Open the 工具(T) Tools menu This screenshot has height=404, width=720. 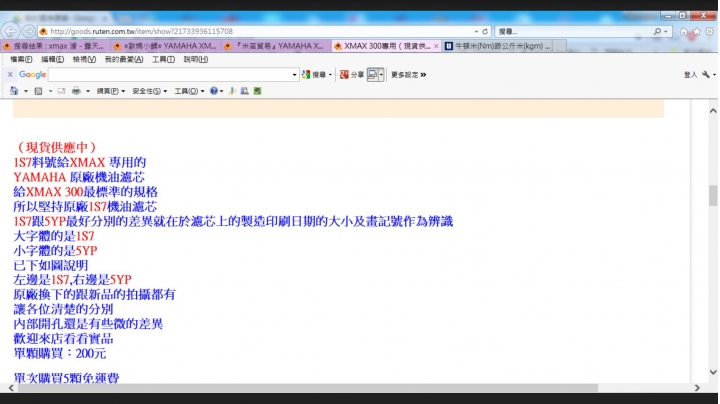tap(163, 59)
